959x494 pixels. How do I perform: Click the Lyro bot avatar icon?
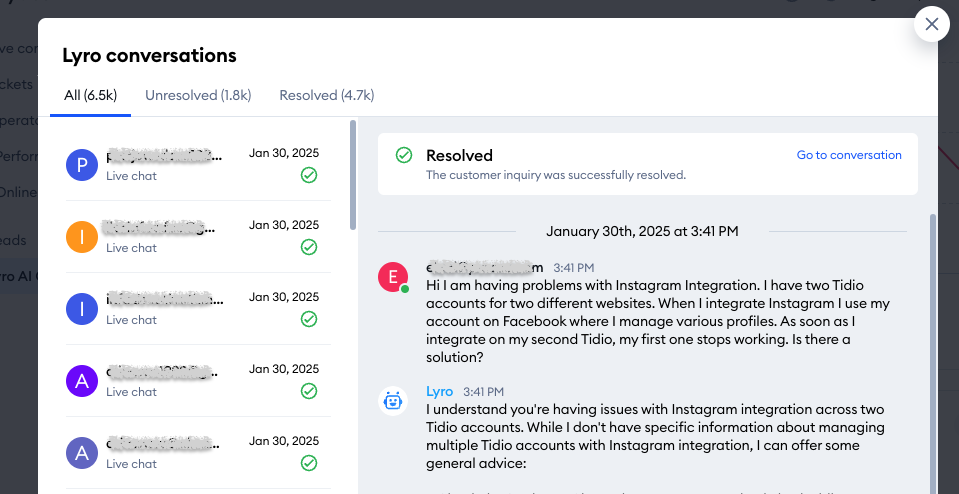(x=393, y=401)
